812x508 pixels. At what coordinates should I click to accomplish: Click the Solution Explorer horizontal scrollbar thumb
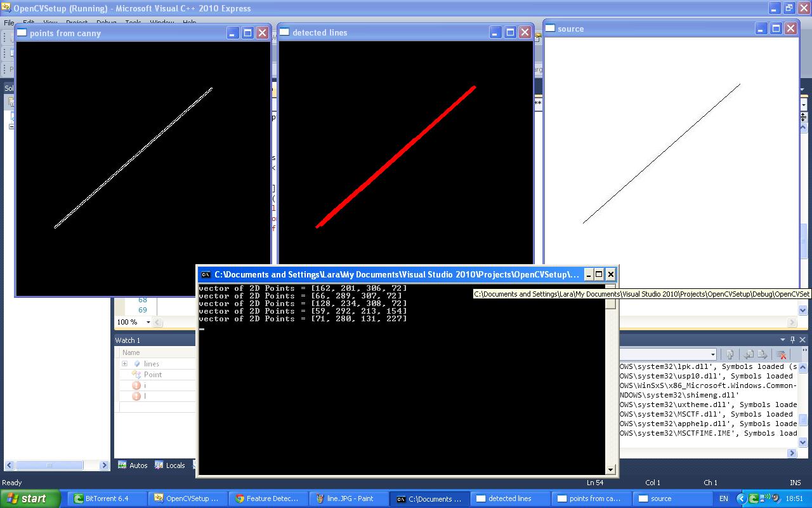[49, 465]
